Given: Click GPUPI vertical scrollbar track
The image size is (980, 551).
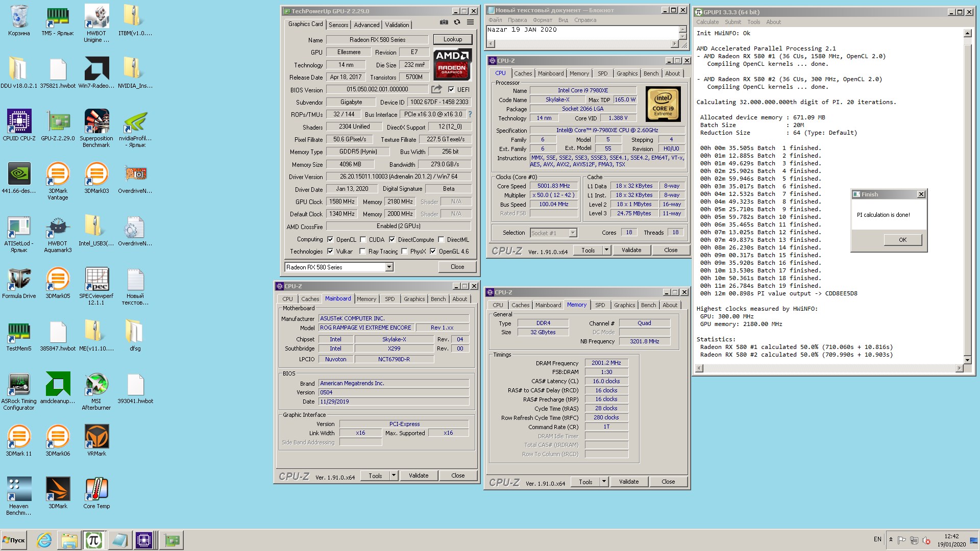Looking at the screenshot, I should tap(967, 196).
